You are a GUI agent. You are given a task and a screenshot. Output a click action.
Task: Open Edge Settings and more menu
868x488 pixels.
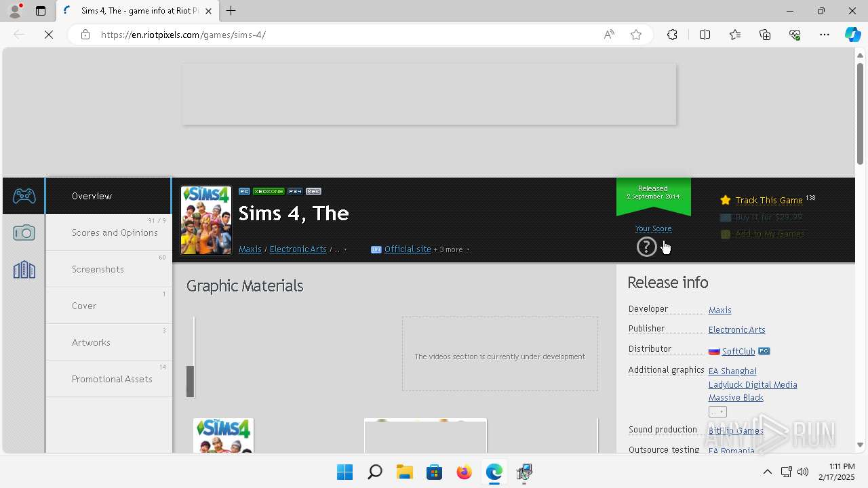[825, 35]
